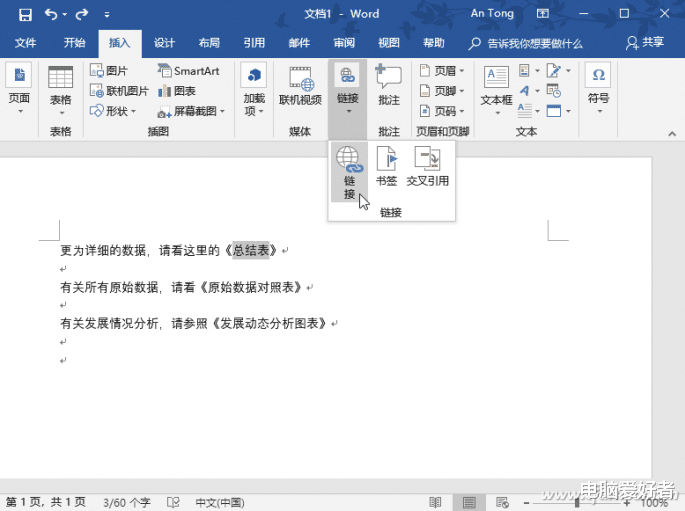Insert online video with 联机视频
The image size is (685, 511).
[300, 87]
